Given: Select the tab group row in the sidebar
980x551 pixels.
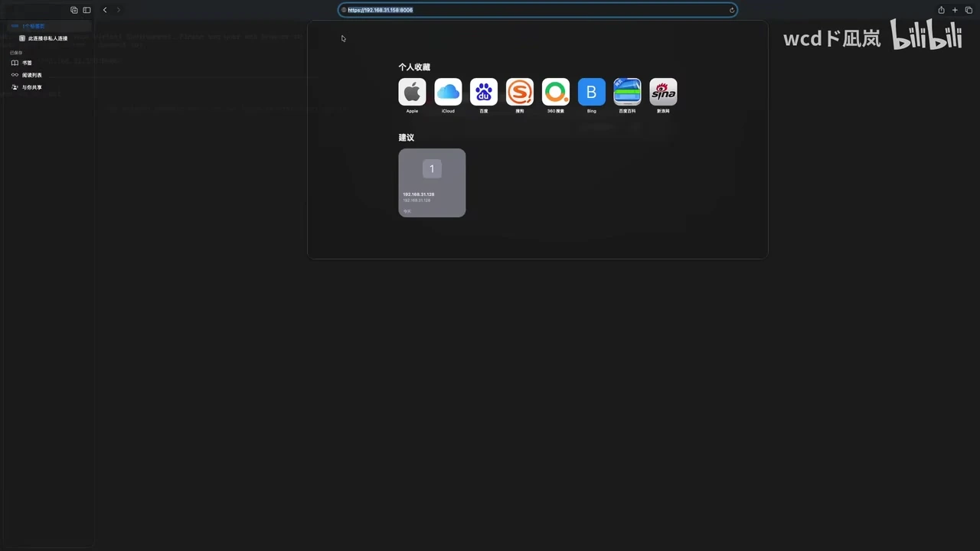Looking at the screenshot, I should tap(47, 26).
